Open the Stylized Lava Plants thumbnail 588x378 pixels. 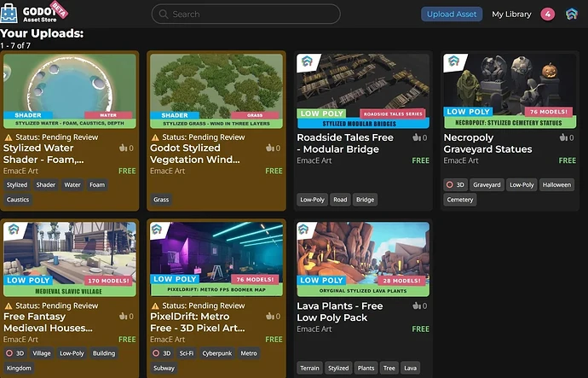[363, 259]
